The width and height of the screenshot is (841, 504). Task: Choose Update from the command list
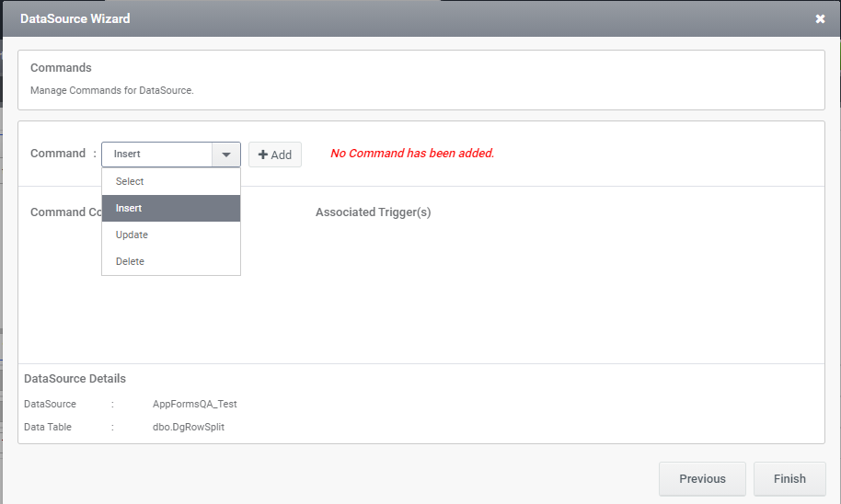click(171, 235)
